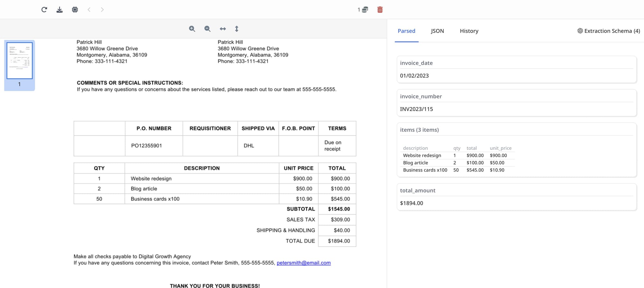The image size is (644, 288).
Task: Fit the document to height
Action: pyautogui.click(x=237, y=29)
